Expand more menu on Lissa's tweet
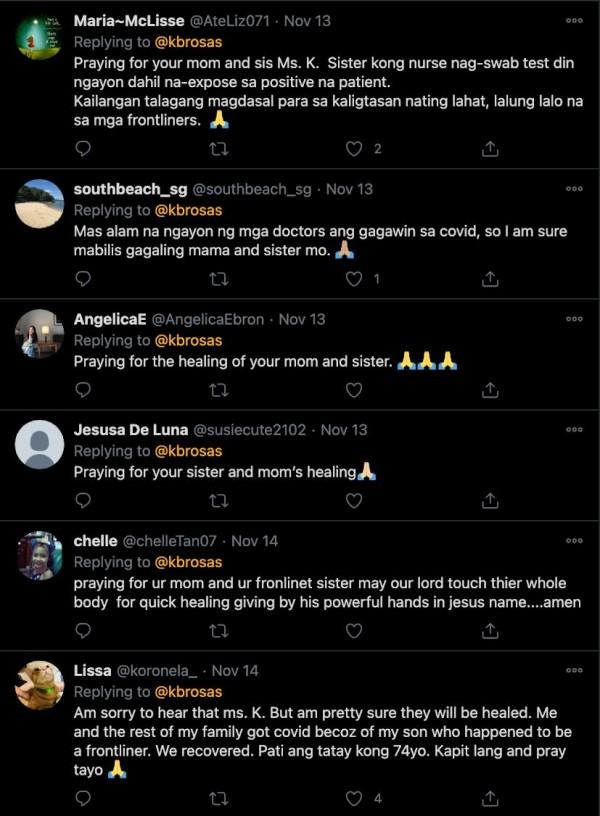The image size is (600, 816). tap(574, 671)
